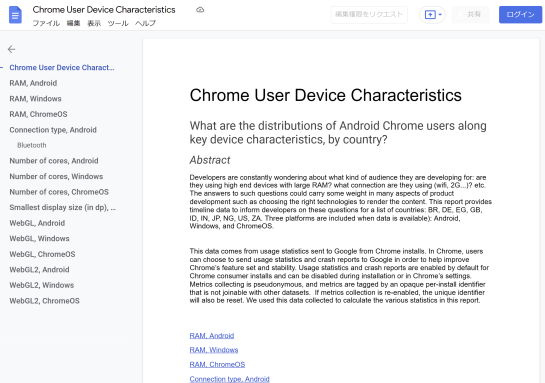Go to Number of cores, ChromeOS outline
This screenshot has width=545, height=383.
point(59,192)
